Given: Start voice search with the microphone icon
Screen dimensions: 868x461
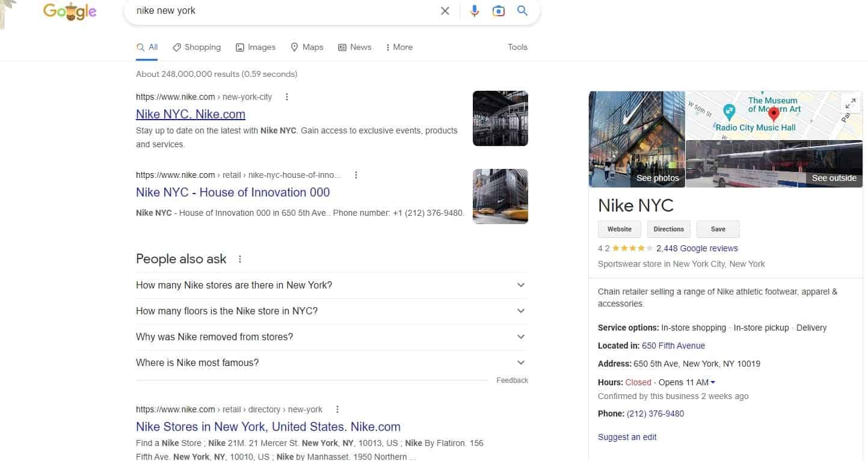Looking at the screenshot, I should point(475,11).
